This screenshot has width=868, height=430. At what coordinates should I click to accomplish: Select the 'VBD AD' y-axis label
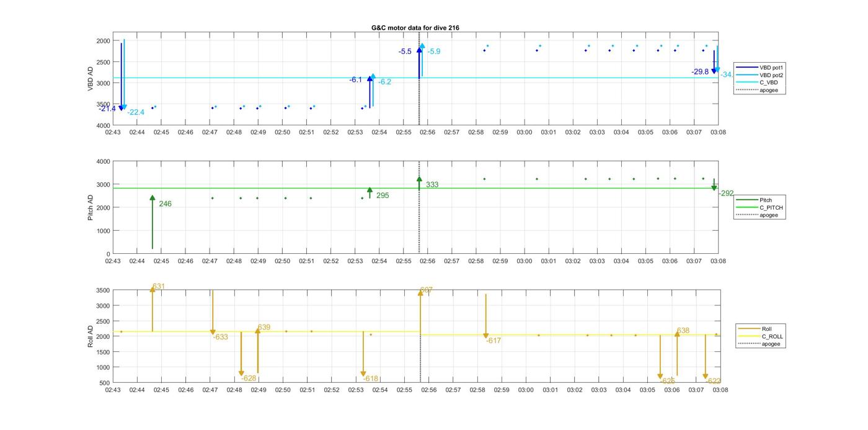[91, 79]
